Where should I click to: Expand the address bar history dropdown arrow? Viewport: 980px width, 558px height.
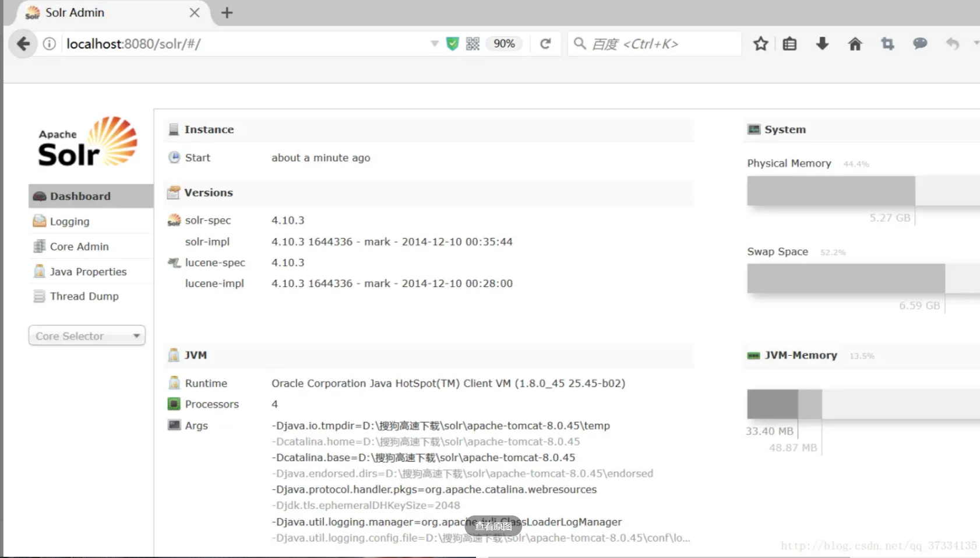coord(433,43)
